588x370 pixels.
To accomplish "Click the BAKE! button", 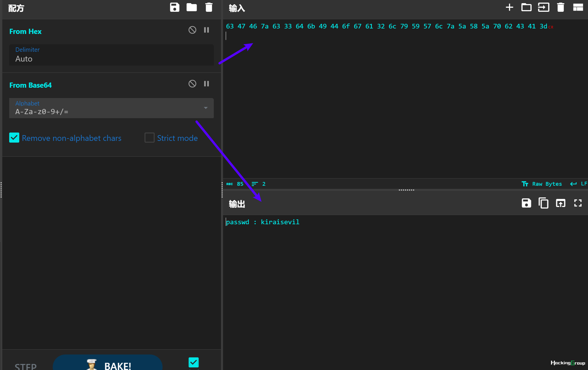I will [x=107, y=363].
